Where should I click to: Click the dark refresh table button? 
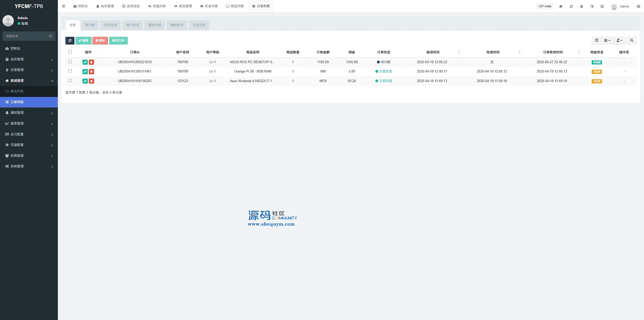click(x=70, y=41)
